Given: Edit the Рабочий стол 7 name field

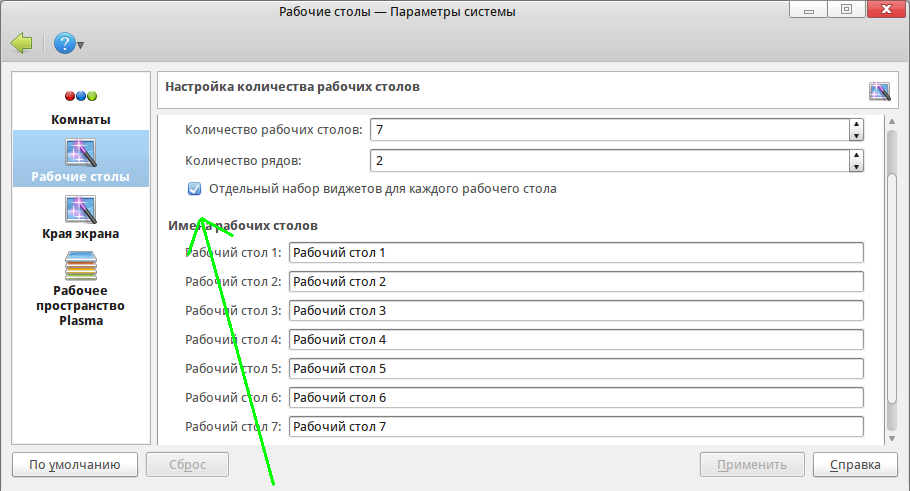Looking at the screenshot, I should pyautogui.click(x=576, y=427).
